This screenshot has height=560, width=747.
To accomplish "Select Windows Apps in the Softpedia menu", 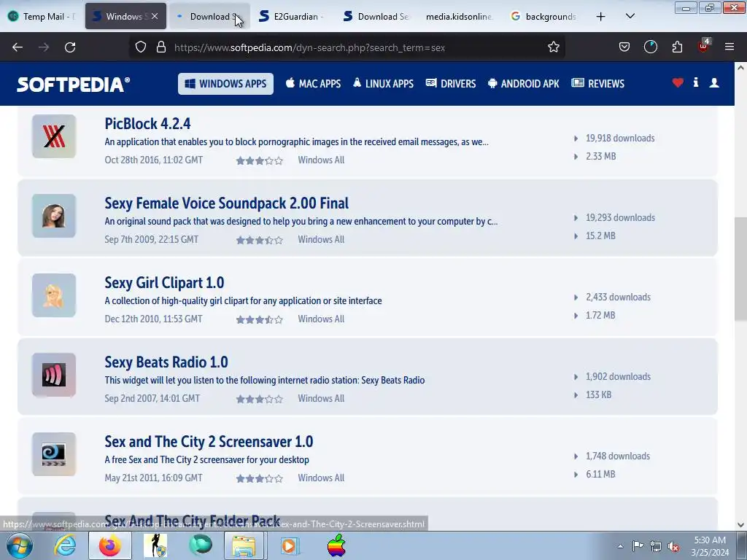I will coord(226,84).
